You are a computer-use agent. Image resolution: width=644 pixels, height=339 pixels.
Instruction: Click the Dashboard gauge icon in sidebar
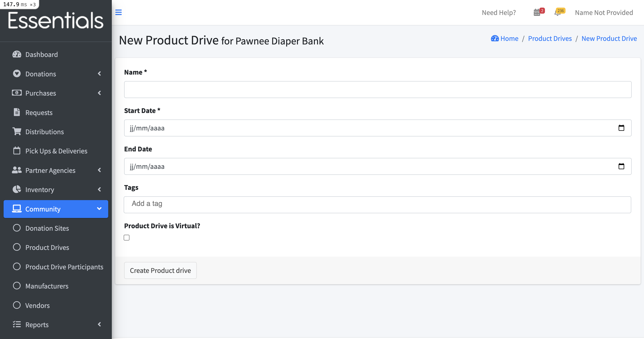point(17,54)
